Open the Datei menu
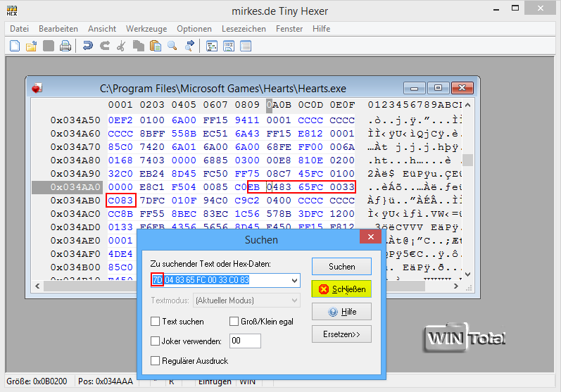Viewport: 561px width, 392px height. 19,29
